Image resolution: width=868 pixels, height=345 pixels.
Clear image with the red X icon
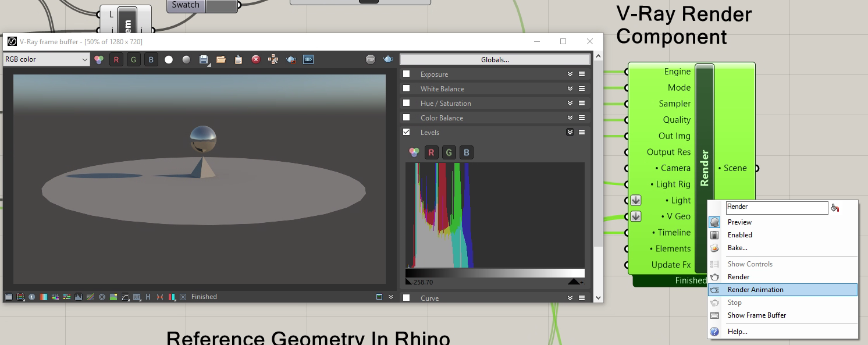255,59
